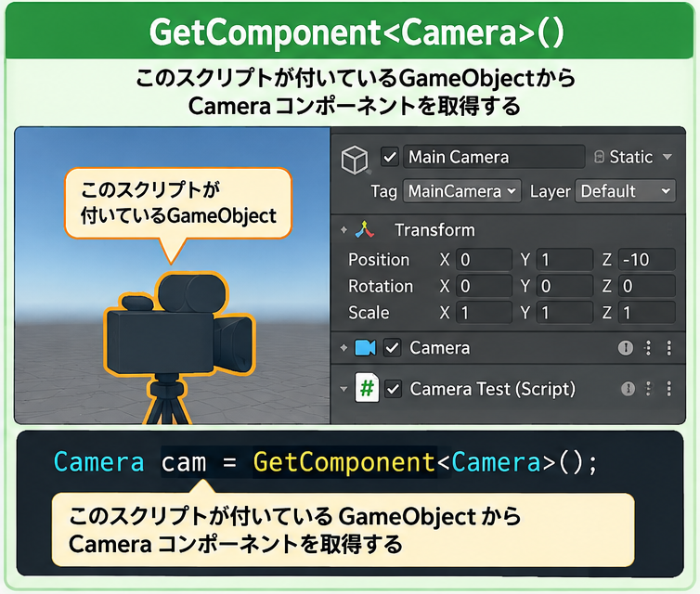The width and height of the screenshot is (700, 594).
Task: Open the Layer Default dropdown
Action: tap(625, 191)
